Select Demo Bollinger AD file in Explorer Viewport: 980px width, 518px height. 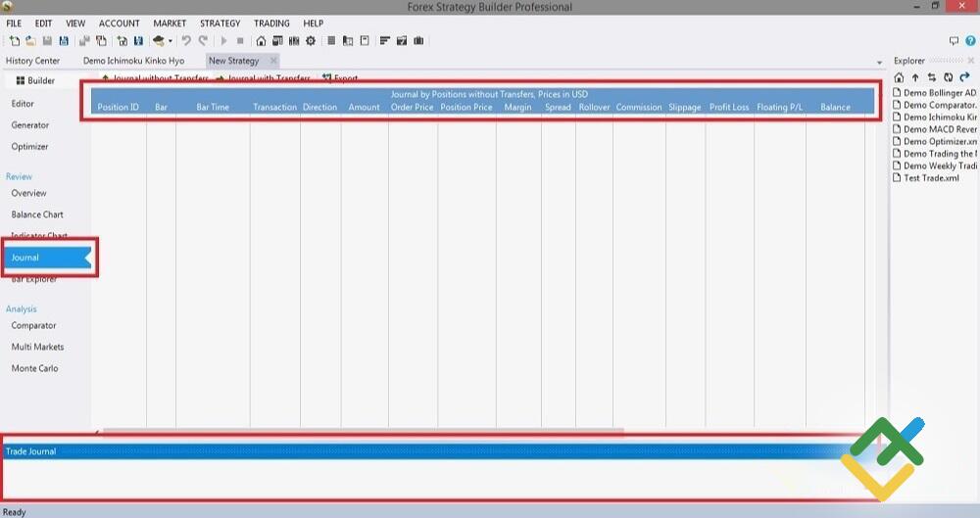click(x=935, y=92)
